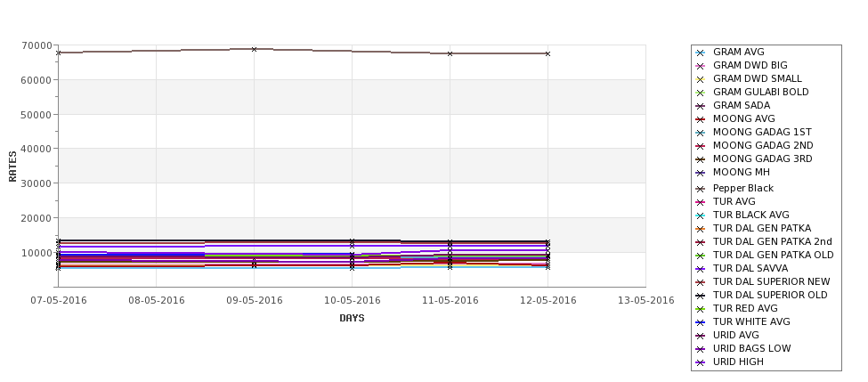Click the DAYS x-axis title

(352, 318)
